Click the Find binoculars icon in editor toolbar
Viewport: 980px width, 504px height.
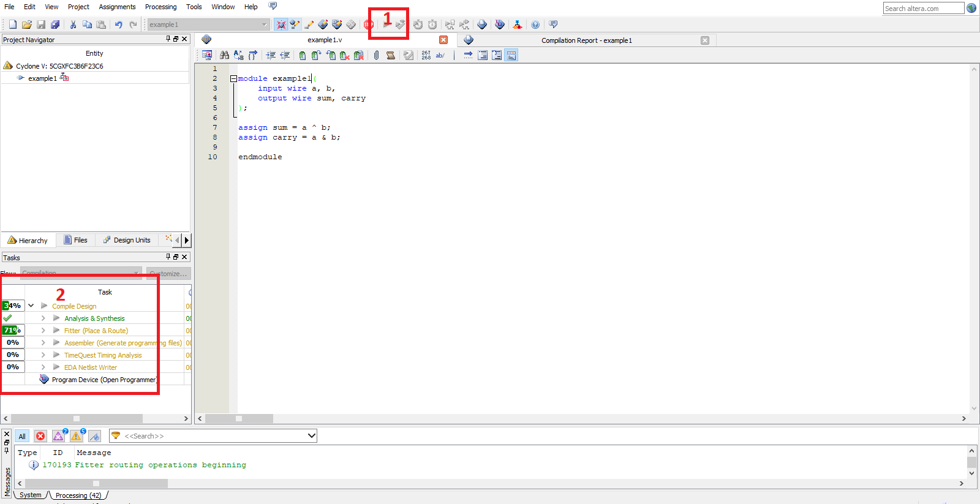224,55
